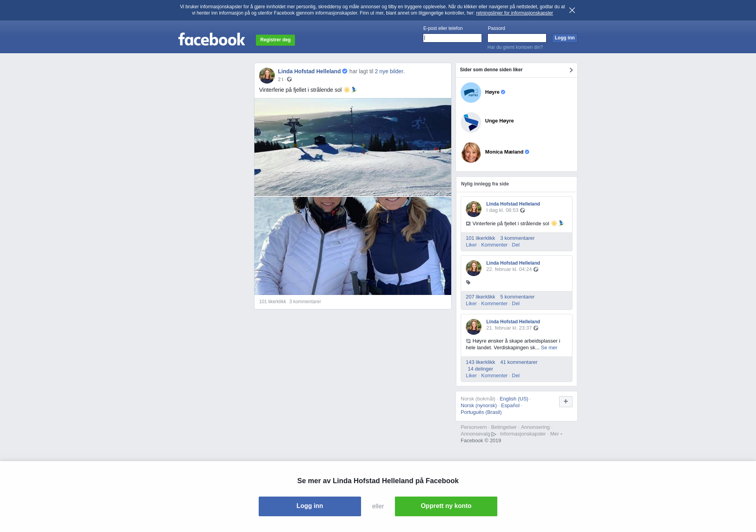
Task: Open Informasjonskapsler footer link
Action: click(523, 434)
